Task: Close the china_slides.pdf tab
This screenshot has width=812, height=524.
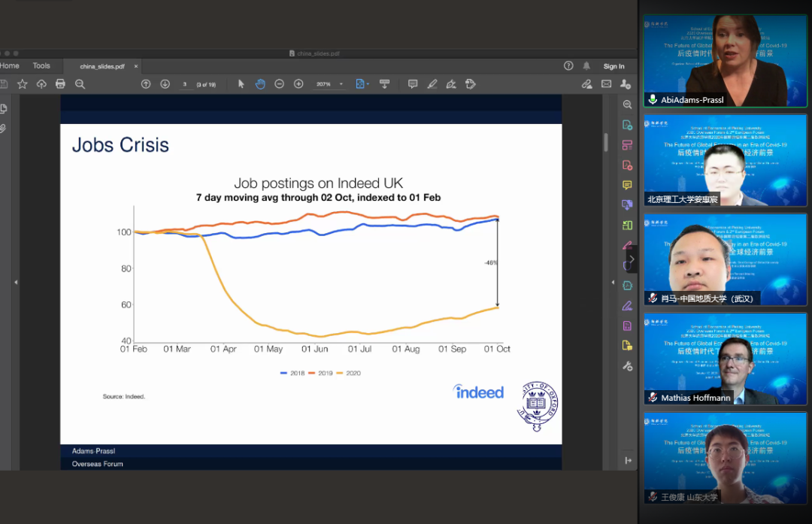Action: point(135,66)
